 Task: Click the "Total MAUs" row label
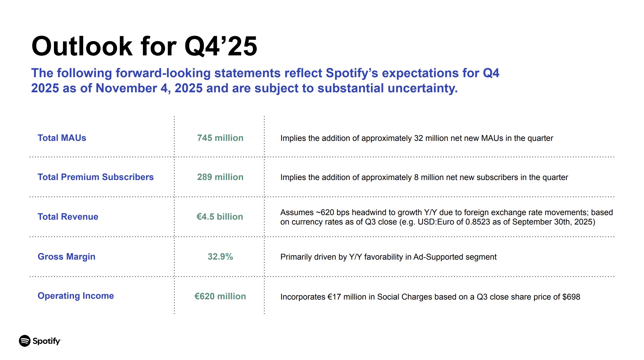click(62, 138)
